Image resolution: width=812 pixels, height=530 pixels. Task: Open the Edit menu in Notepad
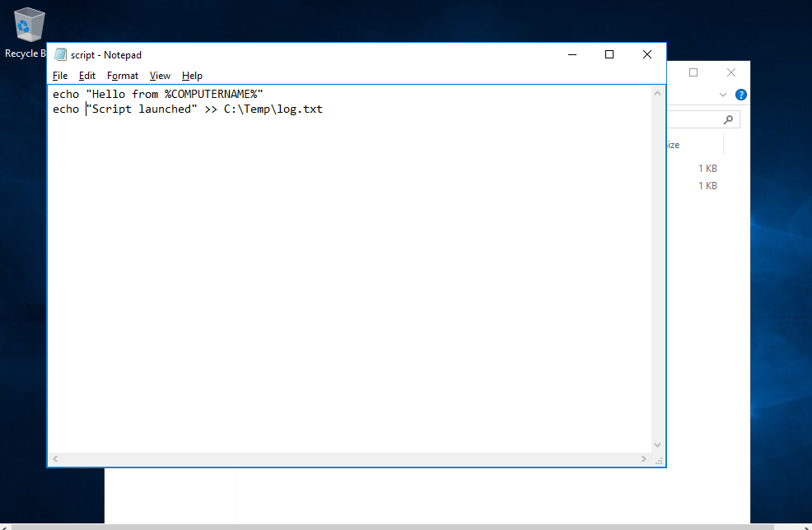click(87, 76)
